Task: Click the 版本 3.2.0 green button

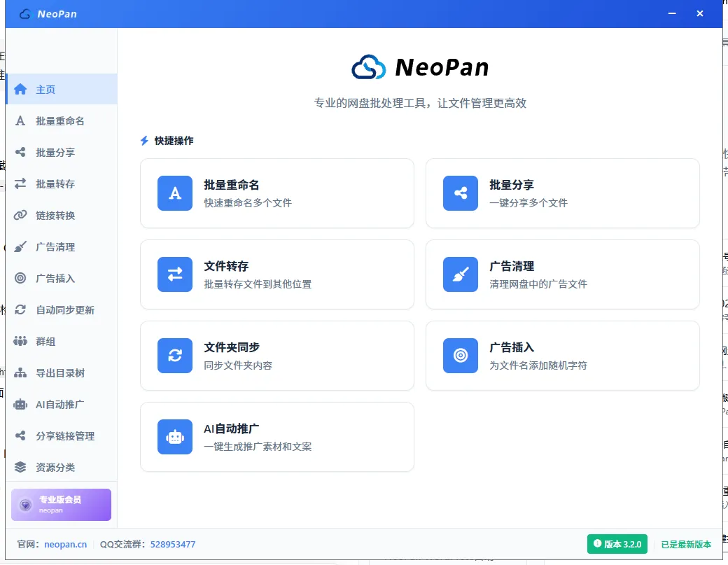Action: (x=617, y=544)
